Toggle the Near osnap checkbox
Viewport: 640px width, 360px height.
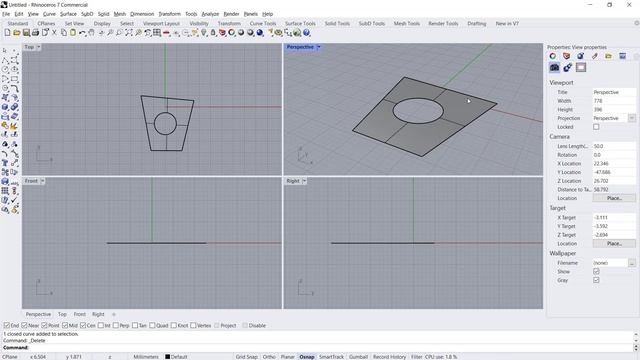tap(24, 325)
